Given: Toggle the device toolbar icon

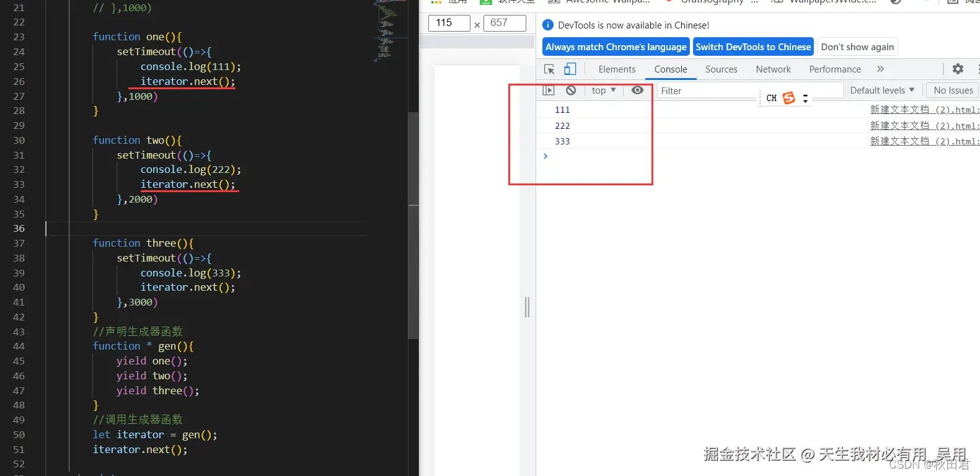Looking at the screenshot, I should click(570, 69).
